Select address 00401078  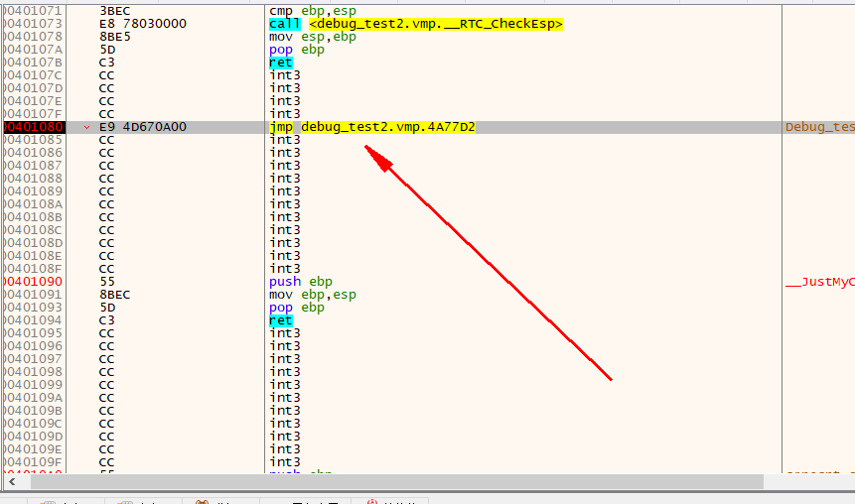pos(33,37)
